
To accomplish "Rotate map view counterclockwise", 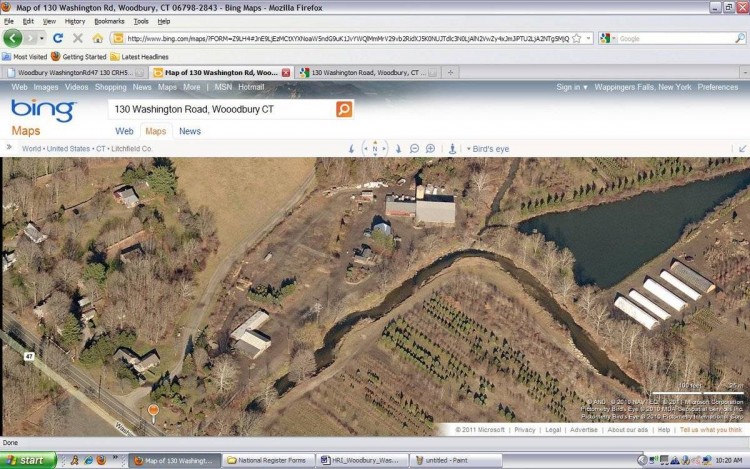I will (x=352, y=149).
